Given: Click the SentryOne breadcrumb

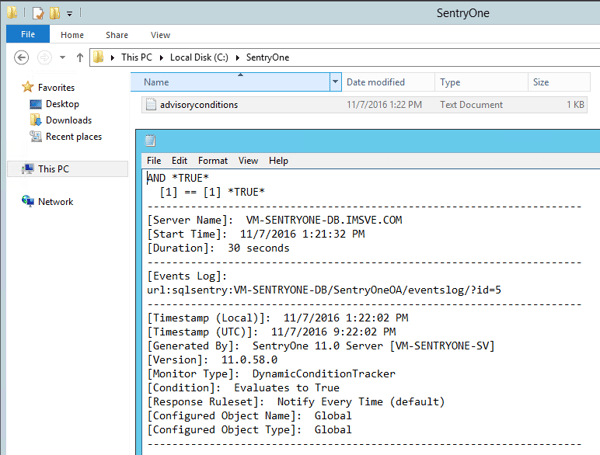Looking at the screenshot, I should (x=267, y=57).
